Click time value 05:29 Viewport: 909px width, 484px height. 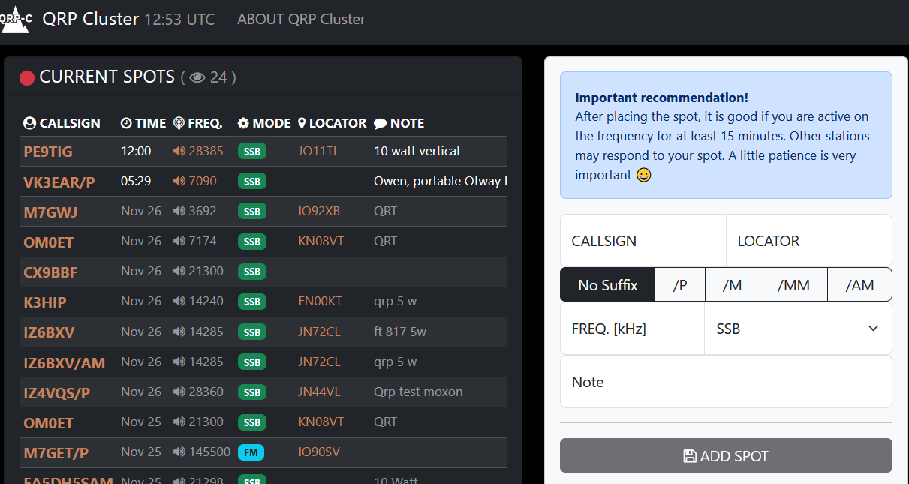click(x=136, y=181)
